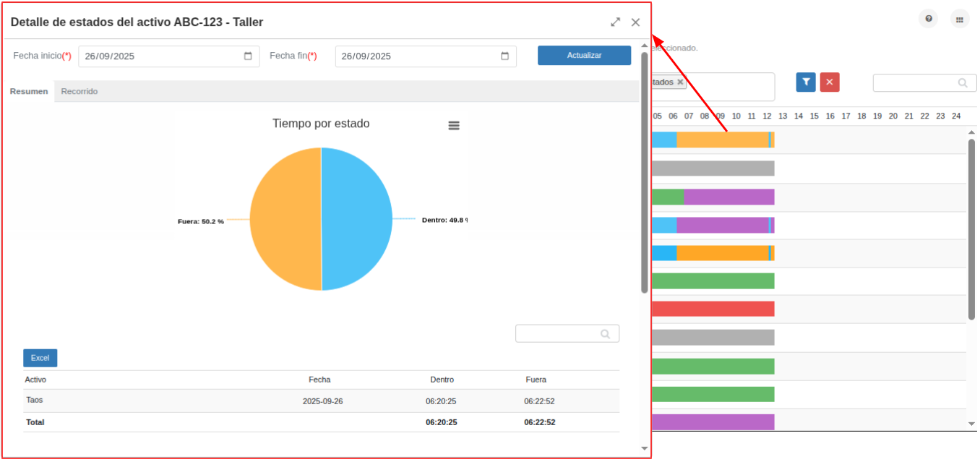Click hour 24 in the timeline header
Screen dimensions: 980x462
coord(956,116)
